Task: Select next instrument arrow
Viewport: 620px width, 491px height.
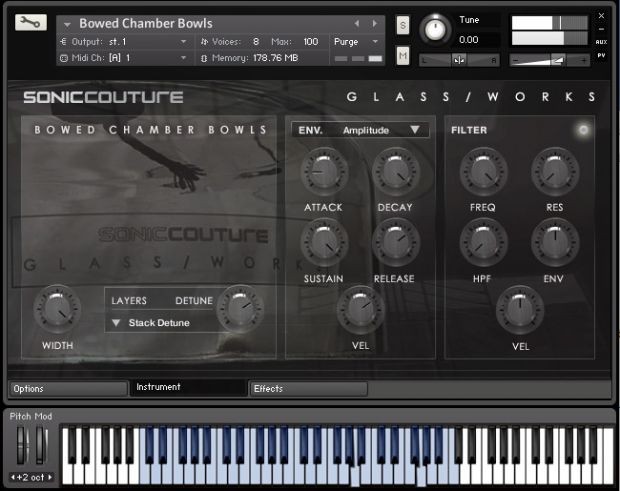Action: tap(374, 24)
